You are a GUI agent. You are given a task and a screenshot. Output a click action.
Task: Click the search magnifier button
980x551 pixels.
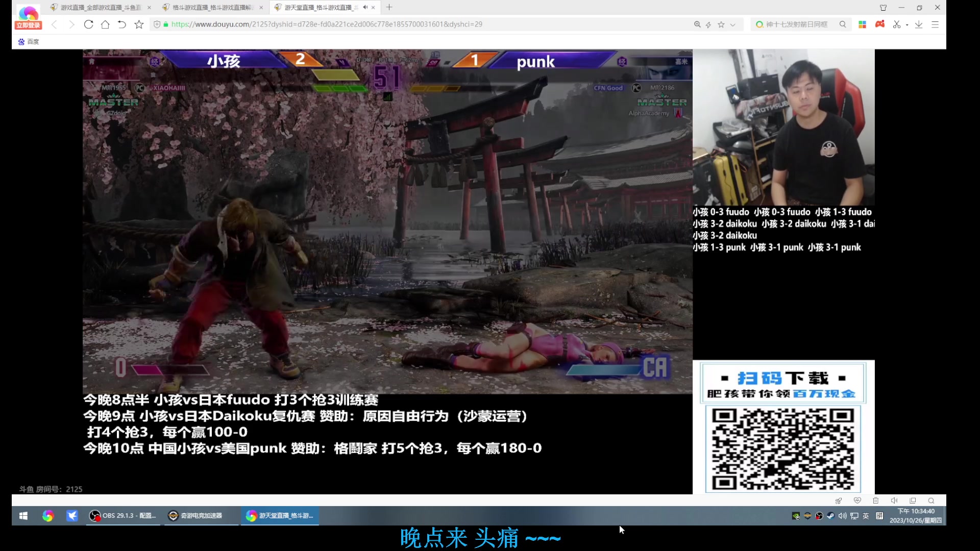coord(843,24)
